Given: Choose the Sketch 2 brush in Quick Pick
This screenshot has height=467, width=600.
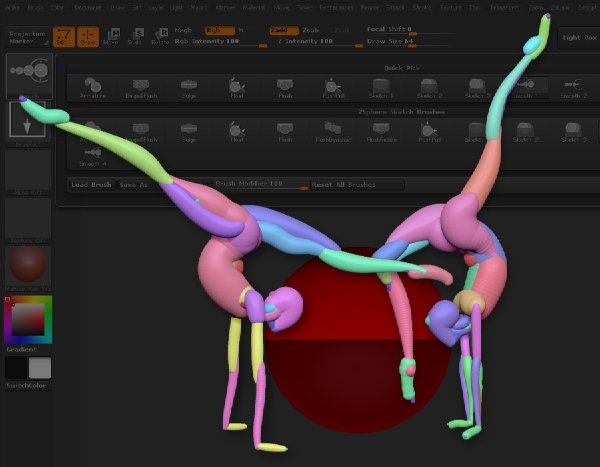Looking at the screenshot, I should tap(429, 88).
